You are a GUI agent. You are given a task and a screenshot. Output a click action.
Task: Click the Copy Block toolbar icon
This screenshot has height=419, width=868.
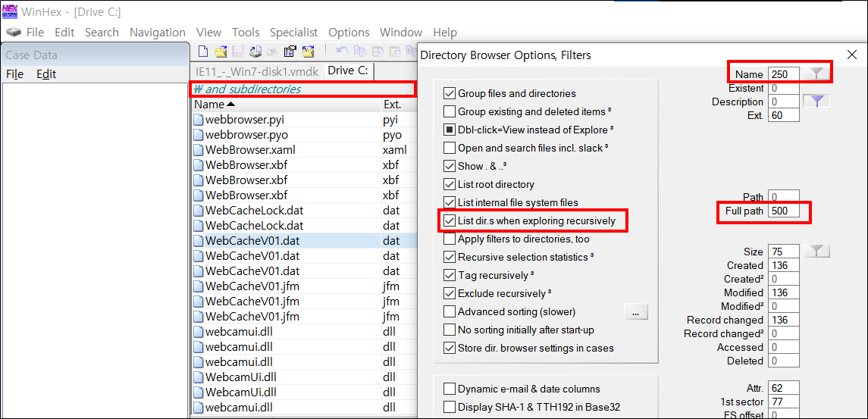click(360, 52)
